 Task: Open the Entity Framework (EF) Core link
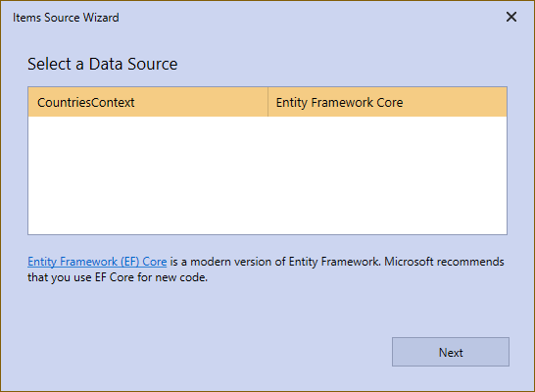click(97, 262)
